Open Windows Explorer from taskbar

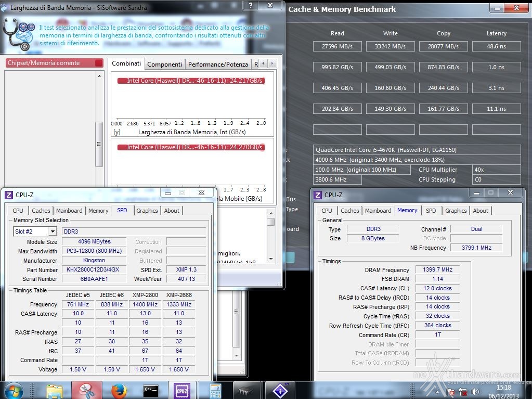(54, 391)
